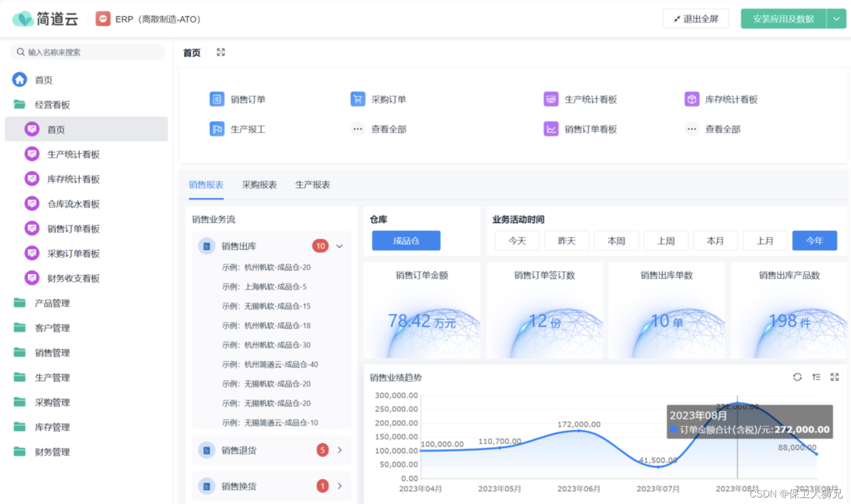Filter activity time by 今天
The height and width of the screenshot is (504, 851).
(517, 241)
